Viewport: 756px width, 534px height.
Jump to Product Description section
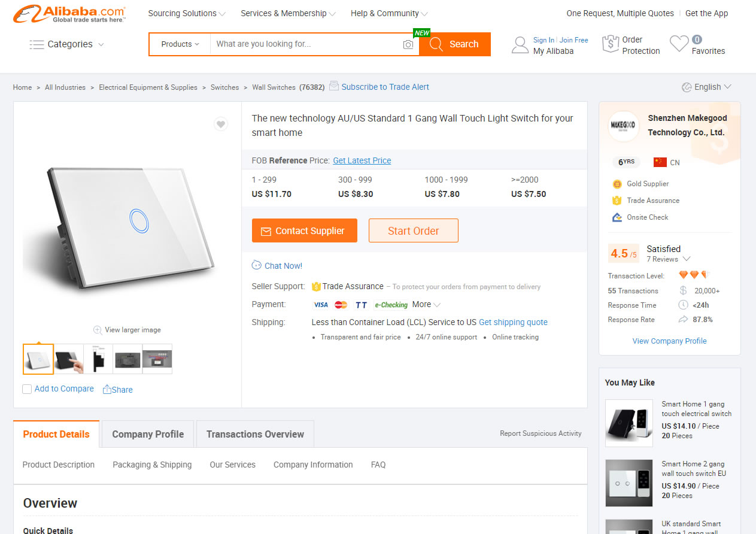point(59,465)
